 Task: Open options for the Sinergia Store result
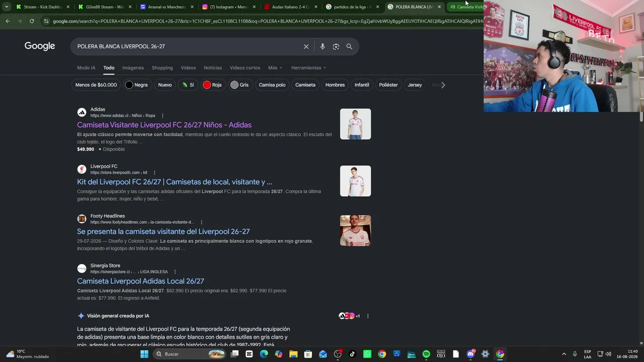pyautogui.click(x=175, y=272)
